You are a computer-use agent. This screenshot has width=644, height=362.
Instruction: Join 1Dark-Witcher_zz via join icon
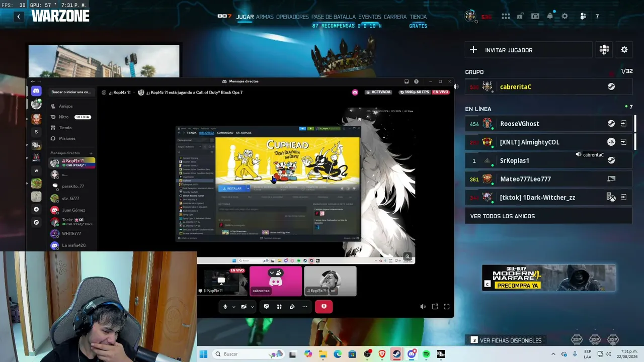[x=623, y=198]
